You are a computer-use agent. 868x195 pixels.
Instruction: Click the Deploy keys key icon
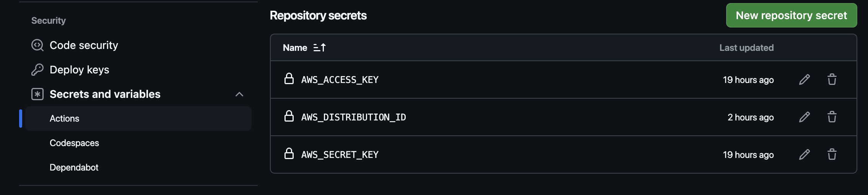pyautogui.click(x=37, y=70)
